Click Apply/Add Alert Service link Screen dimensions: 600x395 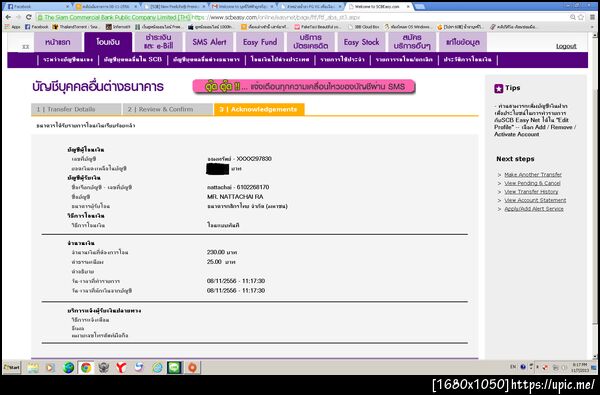pyautogui.click(x=533, y=209)
